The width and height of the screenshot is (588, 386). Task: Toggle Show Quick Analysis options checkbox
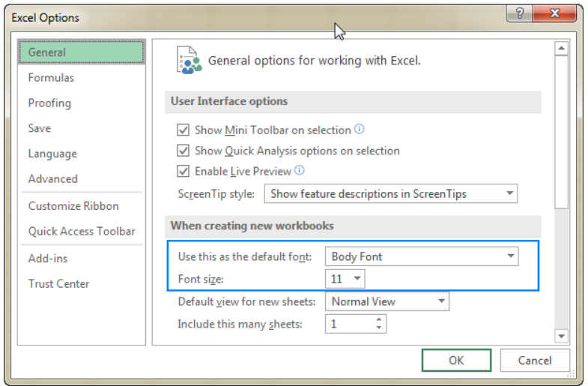pyautogui.click(x=183, y=151)
